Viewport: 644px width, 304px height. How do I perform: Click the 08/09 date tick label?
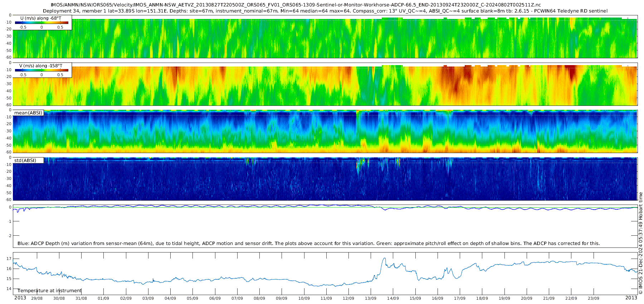coord(259,298)
